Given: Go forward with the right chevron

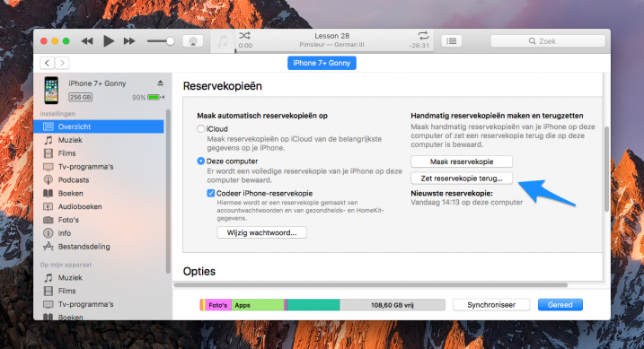Looking at the screenshot, I should click(x=62, y=63).
